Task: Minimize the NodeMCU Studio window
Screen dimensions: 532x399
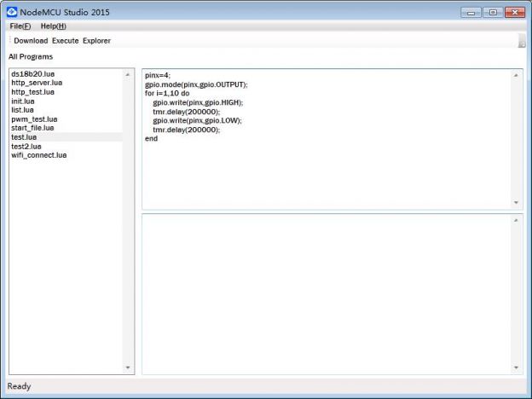Action: [471, 13]
